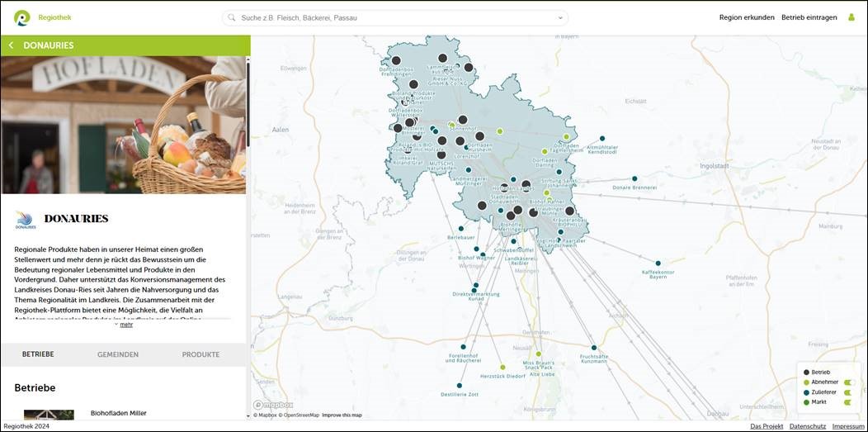868x432 pixels.
Task: Open the Datenschutz footer link
Action: [808, 426]
